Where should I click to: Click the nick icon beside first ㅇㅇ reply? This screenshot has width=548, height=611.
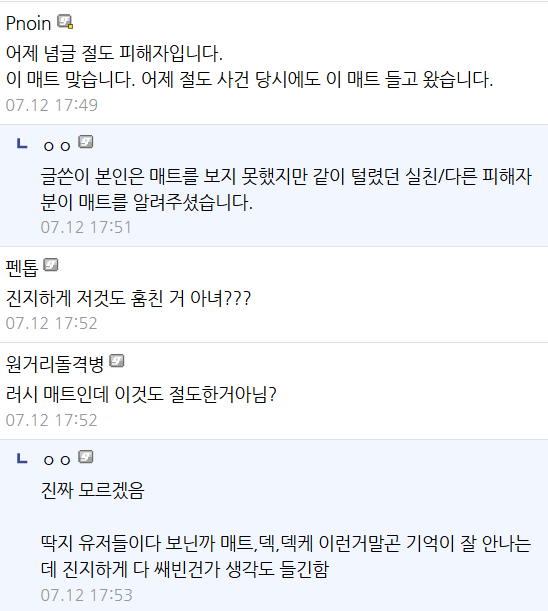(85, 141)
